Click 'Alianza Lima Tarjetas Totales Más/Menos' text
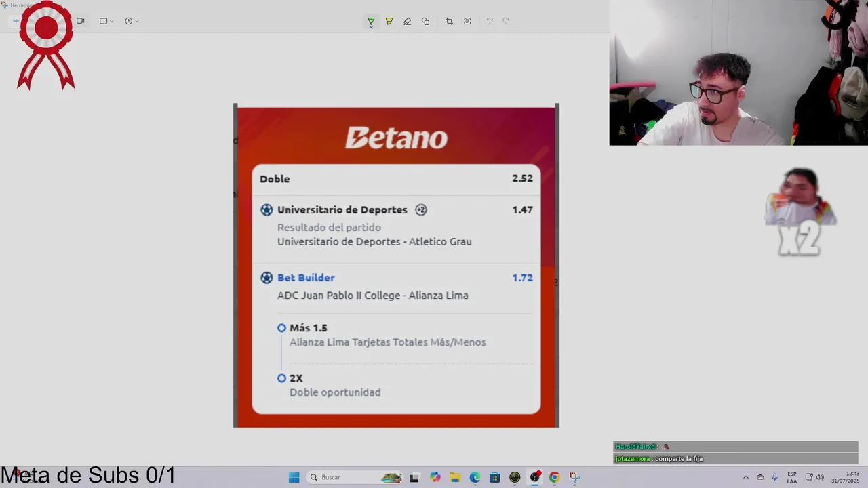Screen dimensions: 868x488 388,342
